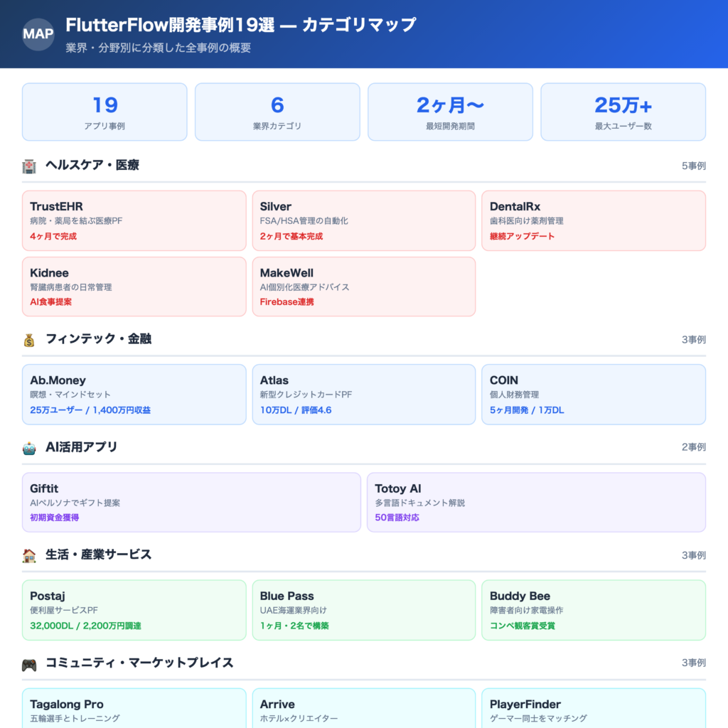Select the game controller icon for コミュニティ・マーケットプレイス
This screenshot has height=728, width=728.
coord(28,662)
